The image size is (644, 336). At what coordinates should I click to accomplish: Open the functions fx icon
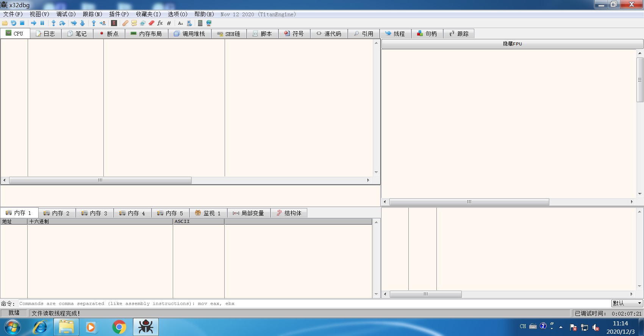(x=160, y=23)
